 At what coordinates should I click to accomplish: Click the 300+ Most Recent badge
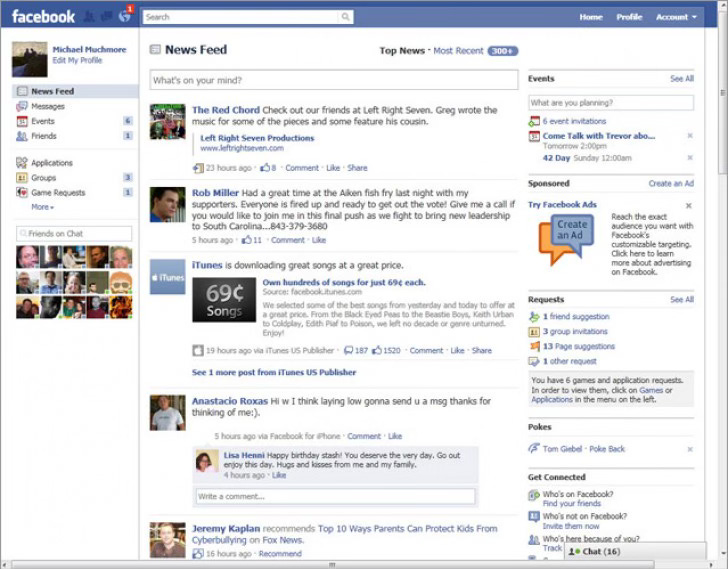tap(502, 51)
